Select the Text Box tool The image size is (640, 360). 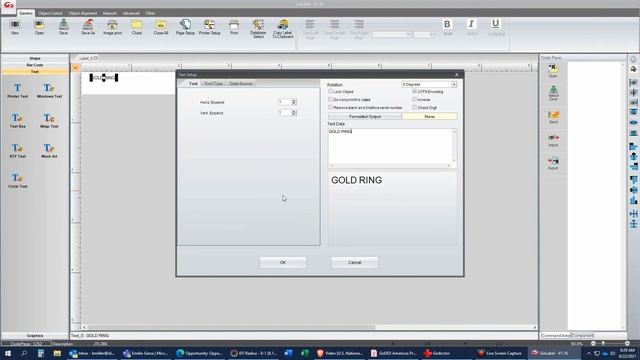(x=18, y=120)
